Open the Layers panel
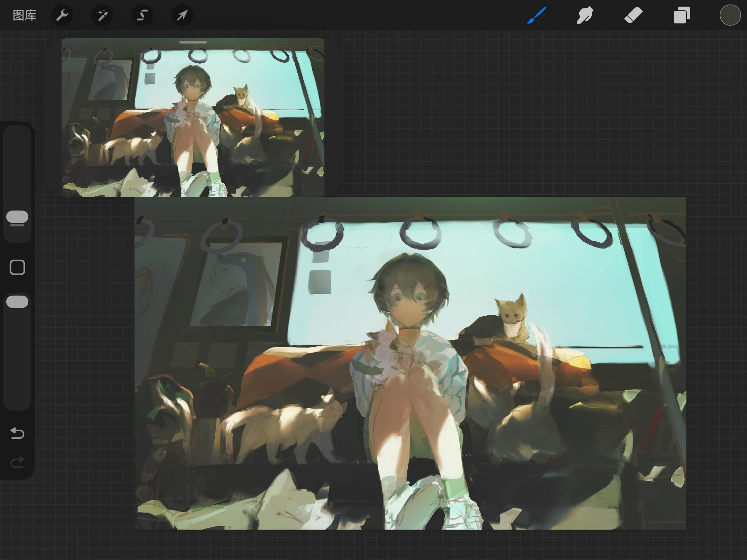 click(x=682, y=15)
